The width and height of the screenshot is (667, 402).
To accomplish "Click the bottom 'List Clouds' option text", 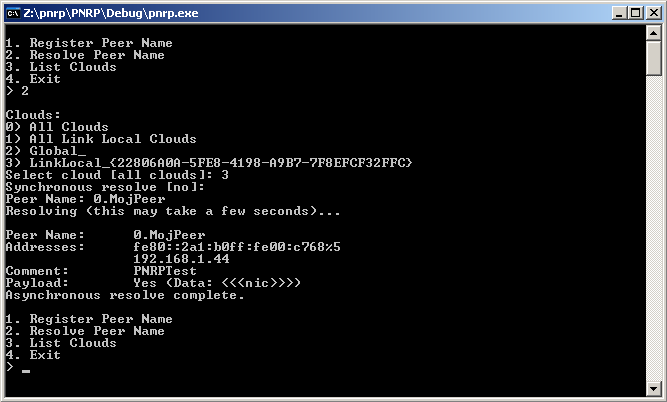I will pos(73,343).
